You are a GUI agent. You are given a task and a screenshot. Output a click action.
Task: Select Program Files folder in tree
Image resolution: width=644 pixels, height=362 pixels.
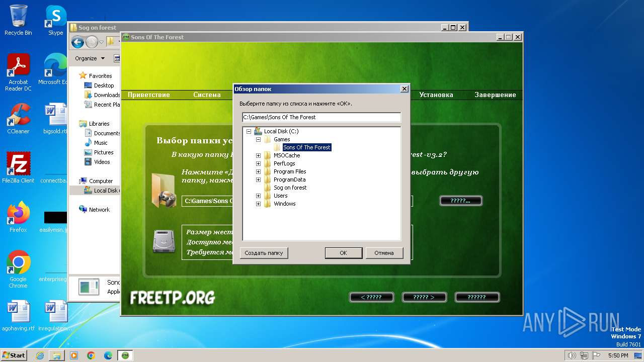tap(290, 171)
